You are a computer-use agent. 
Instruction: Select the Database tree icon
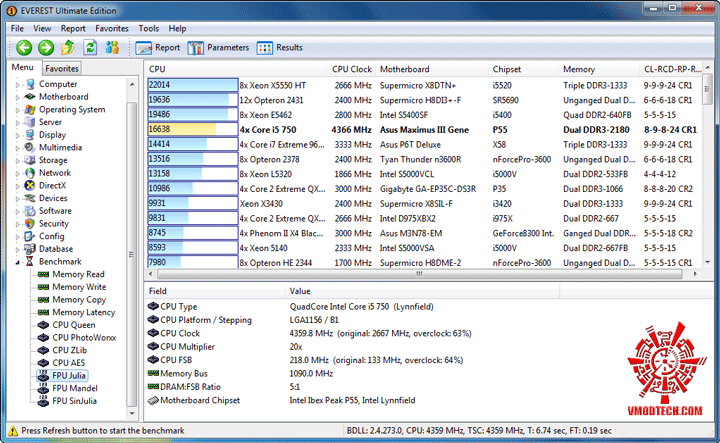click(30, 249)
